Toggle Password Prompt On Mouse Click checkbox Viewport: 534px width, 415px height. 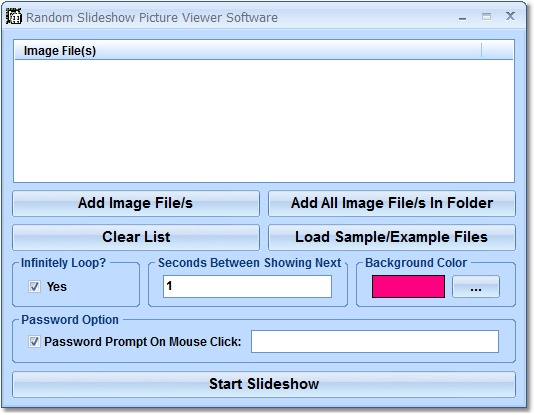tap(34, 341)
